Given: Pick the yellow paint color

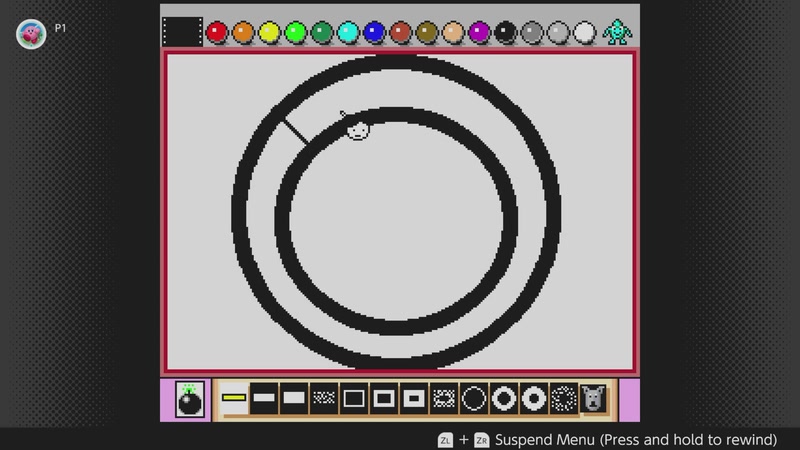Looking at the screenshot, I should tap(269, 32).
